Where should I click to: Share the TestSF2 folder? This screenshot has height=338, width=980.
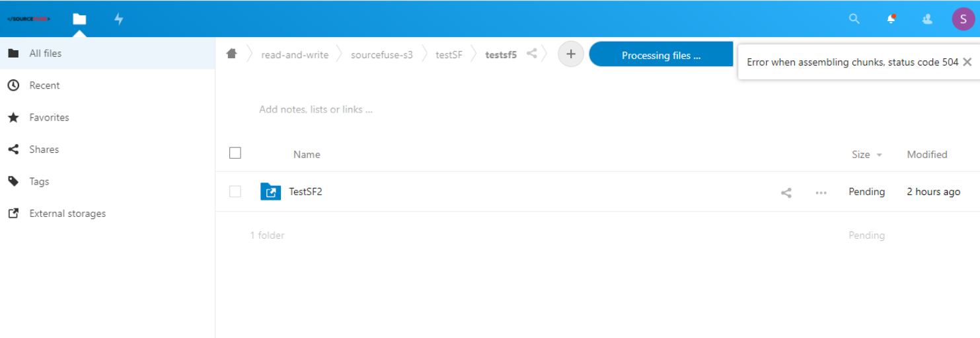786,192
